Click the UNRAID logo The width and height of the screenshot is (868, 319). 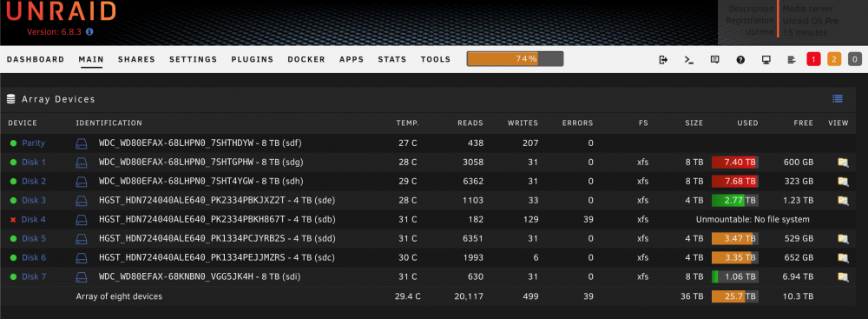(x=61, y=11)
